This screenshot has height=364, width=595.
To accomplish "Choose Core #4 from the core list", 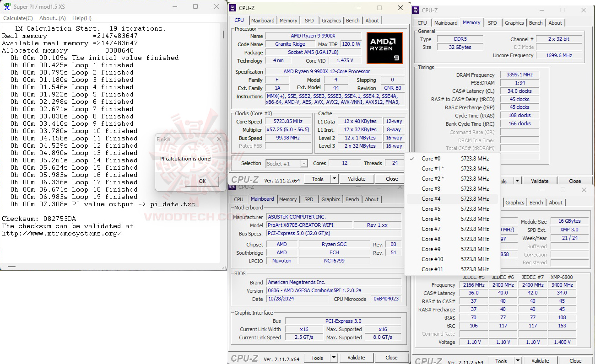I will pyautogui.click(x=451, y=199).
